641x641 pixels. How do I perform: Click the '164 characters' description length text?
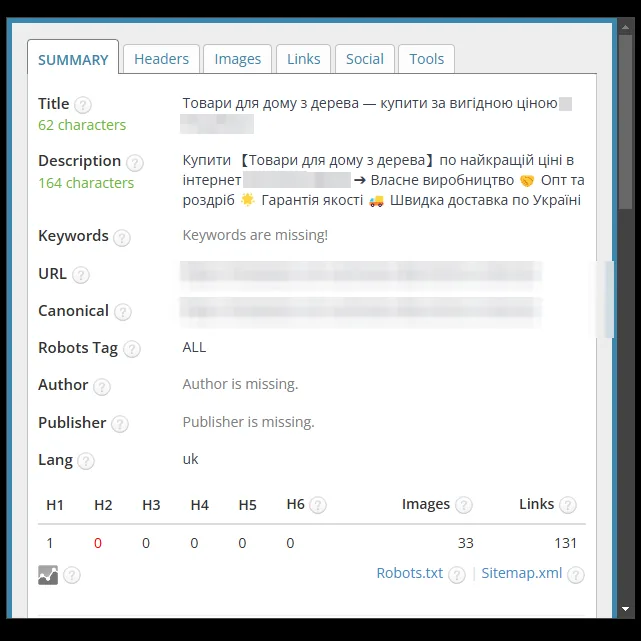click(x=86, y=183)
